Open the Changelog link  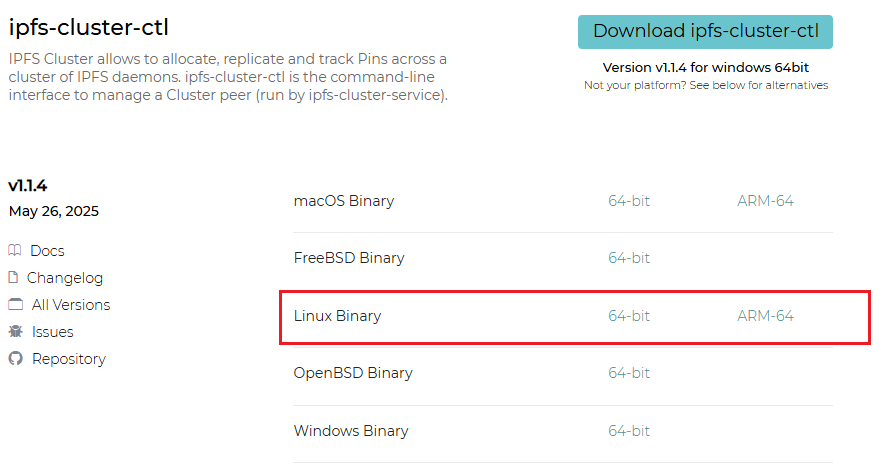click(x=65, y=278)
